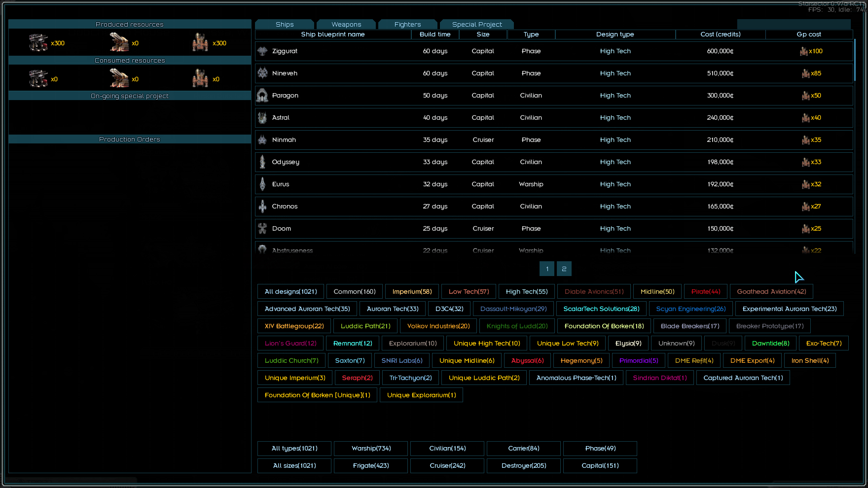Click the Ziggurat ship icon
This screenshot has width=868, height=488.
point(262,51)
